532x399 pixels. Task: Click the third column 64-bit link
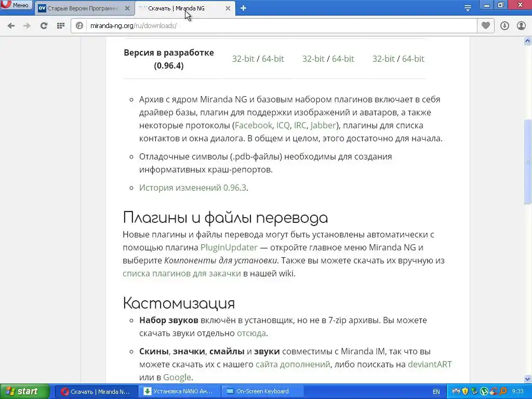pyautogui.click(x=413, y=59)
